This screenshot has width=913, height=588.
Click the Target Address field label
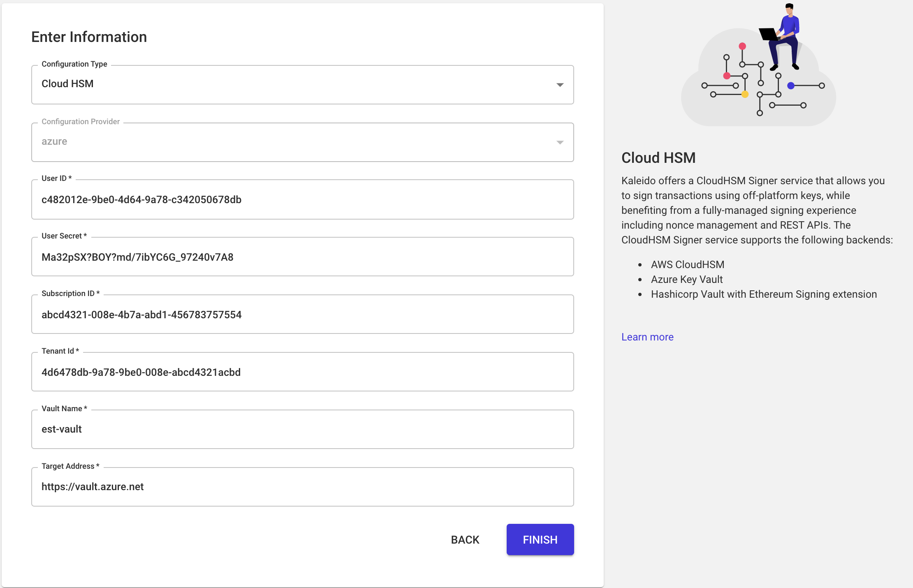pyautogui.click(x=70, y=466)
